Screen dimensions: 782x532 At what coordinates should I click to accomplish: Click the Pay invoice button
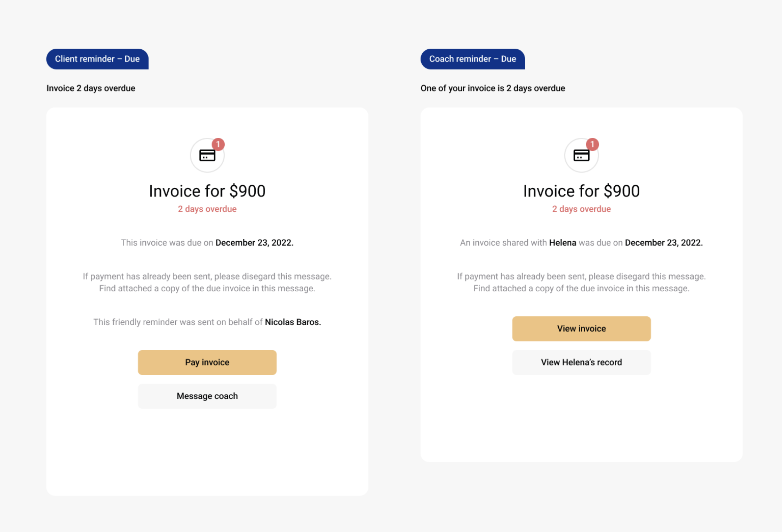pos(207,362)
